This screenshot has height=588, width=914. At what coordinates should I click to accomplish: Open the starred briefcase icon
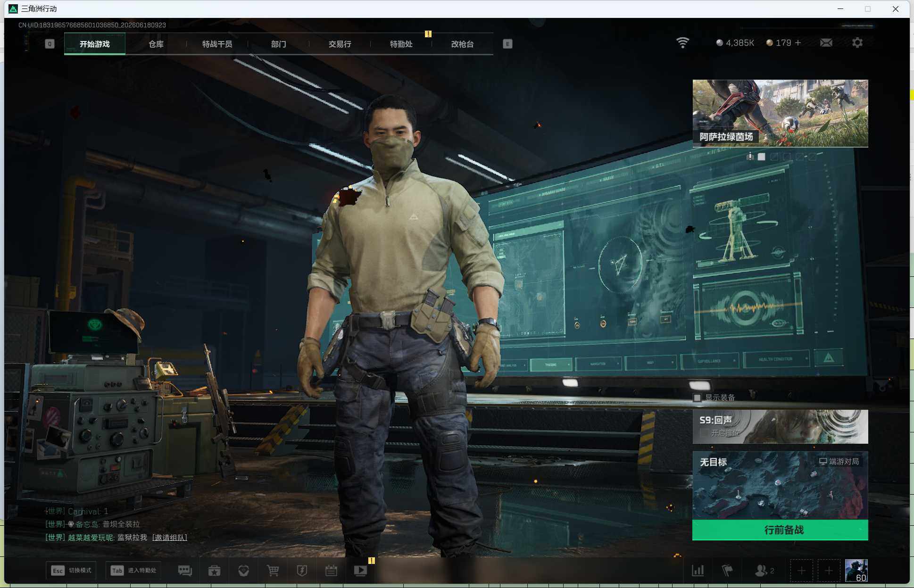click(214, 571)
